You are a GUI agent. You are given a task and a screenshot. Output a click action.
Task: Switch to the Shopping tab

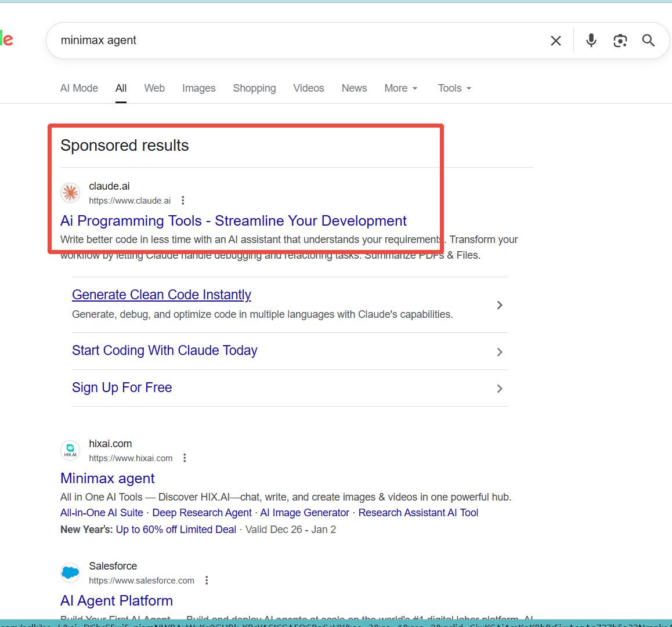[x=255, y=88]
